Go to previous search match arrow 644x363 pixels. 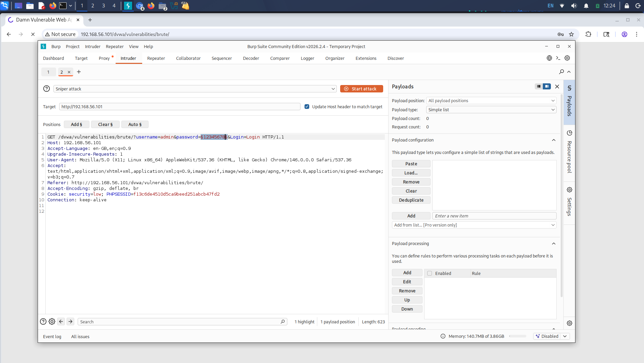click(x=61, y=322)
